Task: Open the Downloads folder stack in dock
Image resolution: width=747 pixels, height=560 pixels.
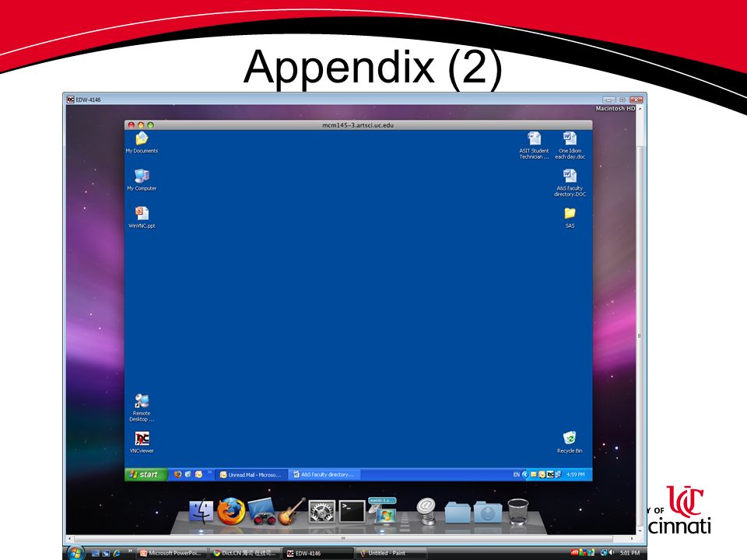Action: (487, 513)
